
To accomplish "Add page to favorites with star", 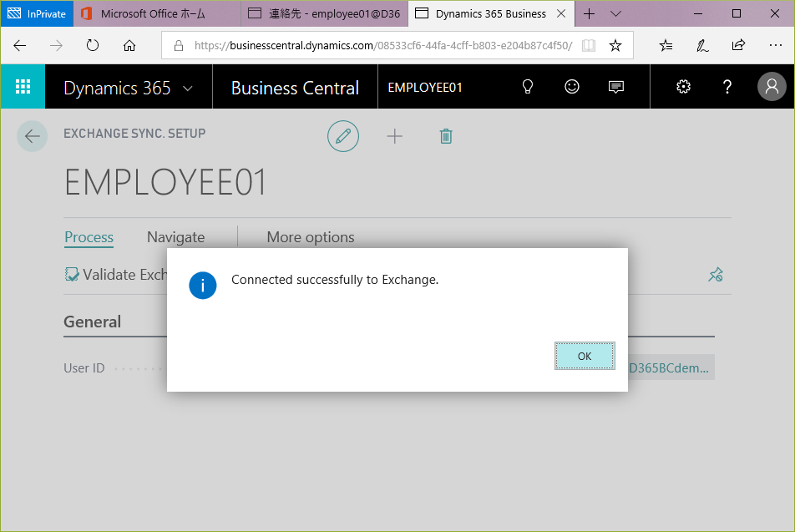I will (615, 46).
